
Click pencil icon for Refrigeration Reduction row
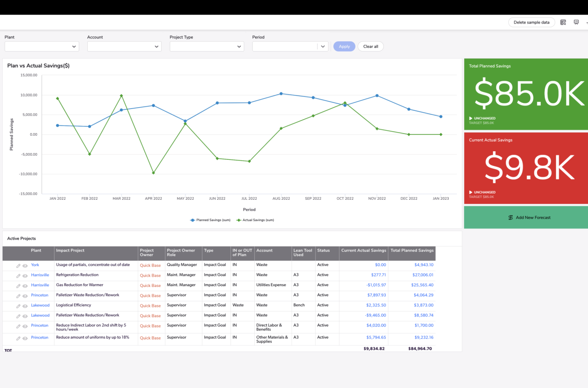coord(18,276)
